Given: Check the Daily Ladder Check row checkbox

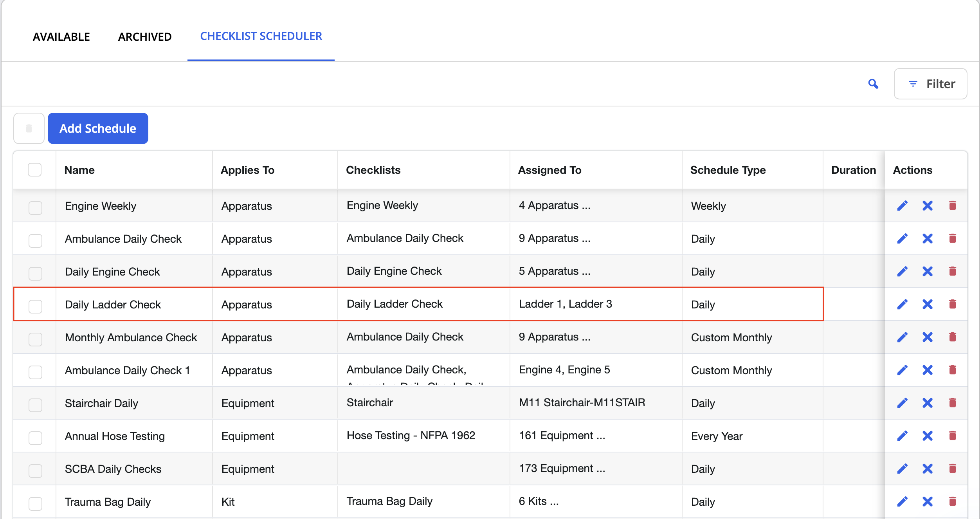Looking at the screenshot, I should coord(35,306).
